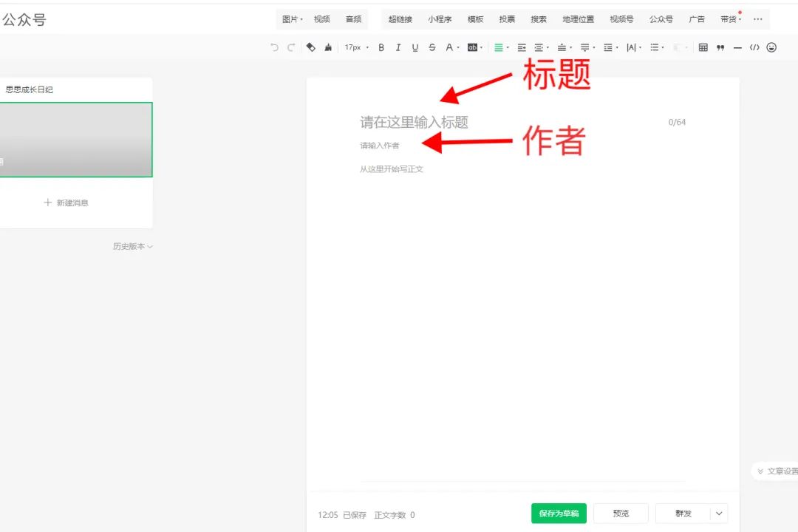
Task: Insert a divider line with the dash icon
Action: point(737,47)
